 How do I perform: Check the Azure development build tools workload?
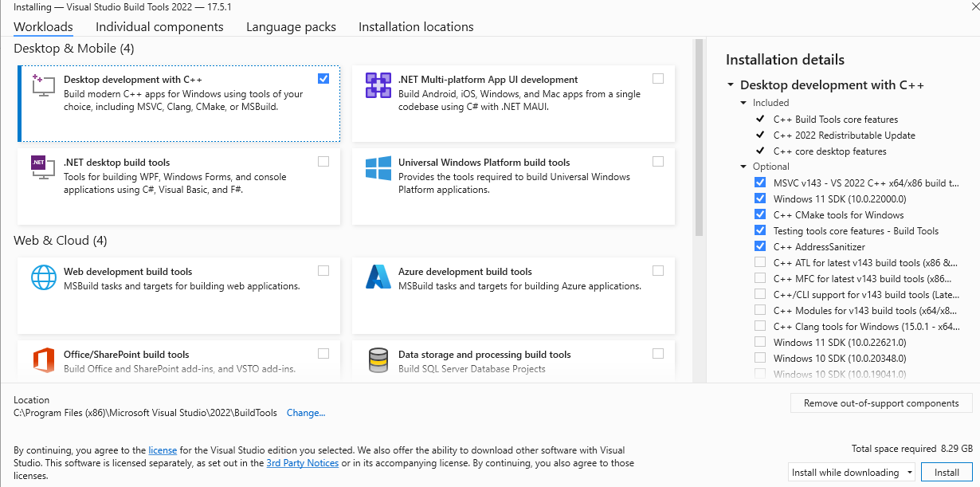tap(657, 271)
